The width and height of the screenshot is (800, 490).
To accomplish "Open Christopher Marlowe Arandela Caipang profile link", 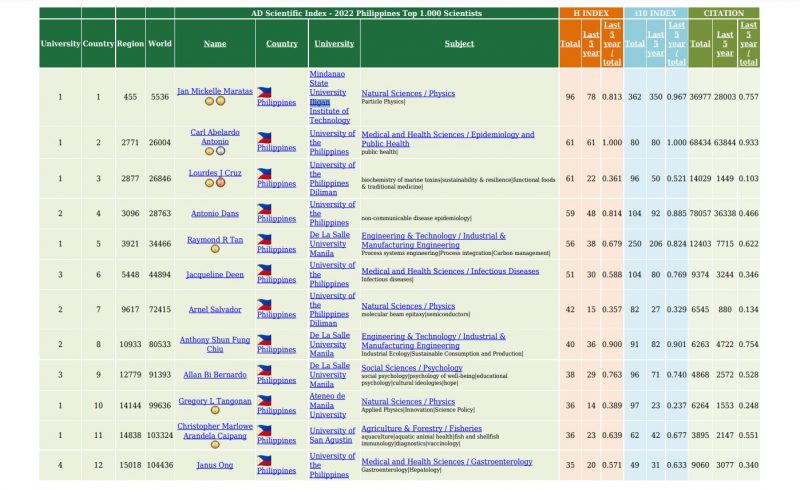I will (x=215, y=431).
